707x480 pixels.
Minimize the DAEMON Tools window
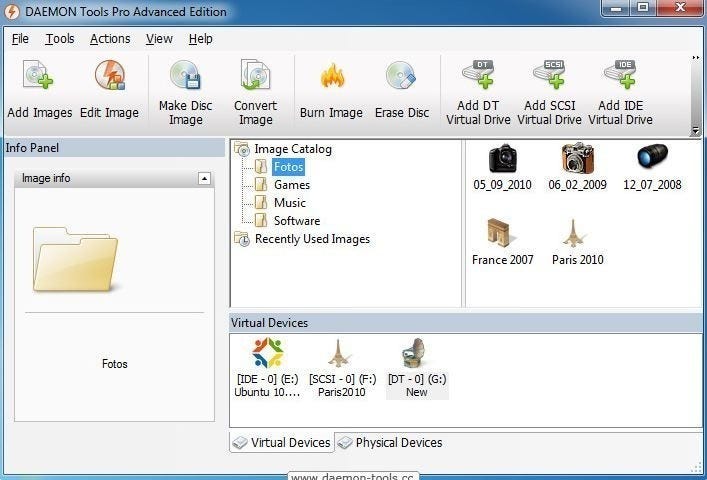coord(616,8)
